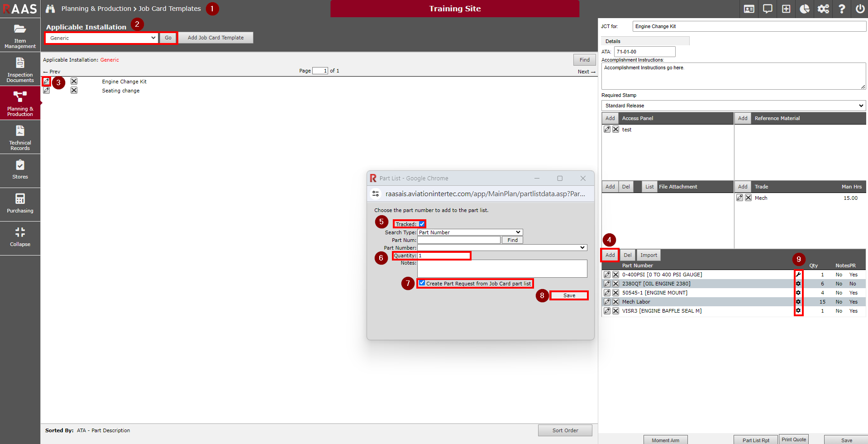
Task: Click the Quantity input field
Action: click(x=444, y=256)
